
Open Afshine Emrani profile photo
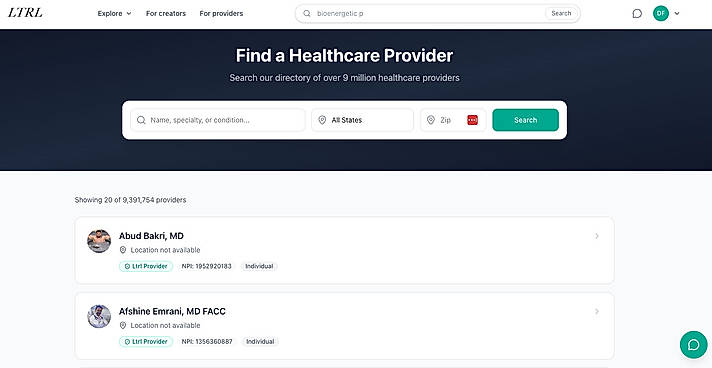coord(99,317)
